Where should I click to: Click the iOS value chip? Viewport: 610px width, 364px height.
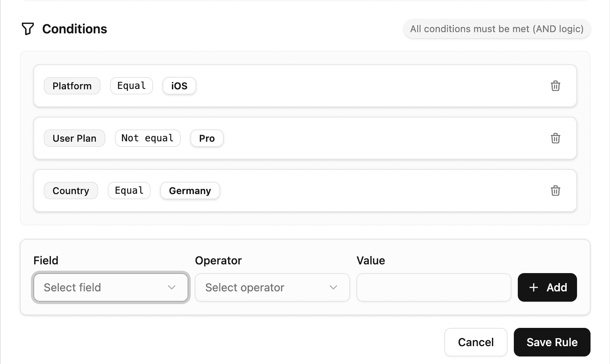point(179,86)
